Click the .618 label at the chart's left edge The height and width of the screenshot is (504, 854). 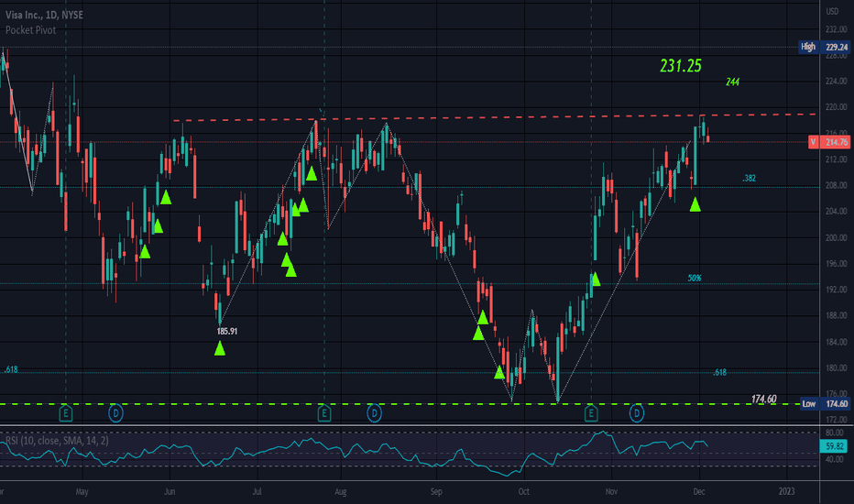[x=11, y=369]
